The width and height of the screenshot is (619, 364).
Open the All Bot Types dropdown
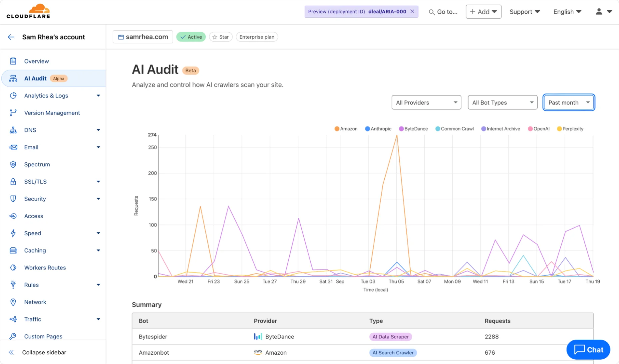pos(502,102)
